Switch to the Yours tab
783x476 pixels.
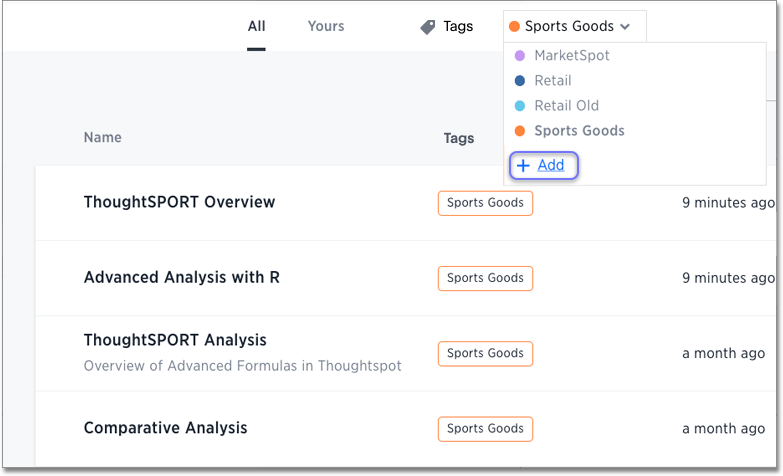pos(326,26)
